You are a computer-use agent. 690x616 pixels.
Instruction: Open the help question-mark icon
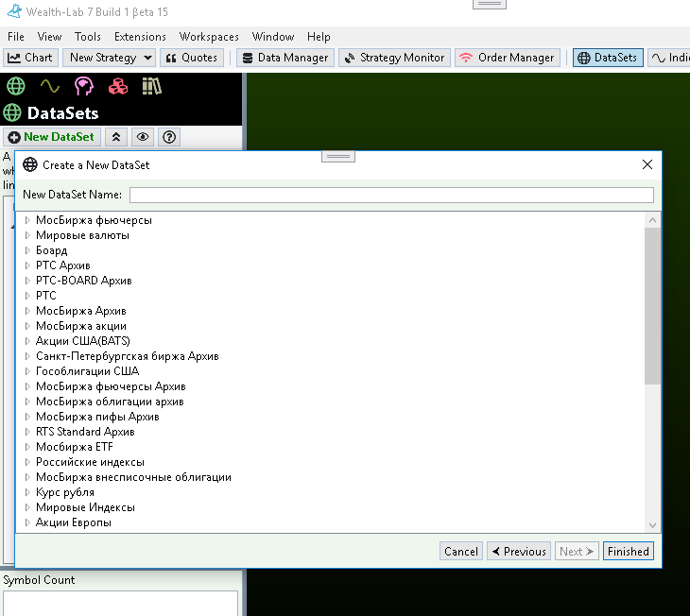coord(169,137)
